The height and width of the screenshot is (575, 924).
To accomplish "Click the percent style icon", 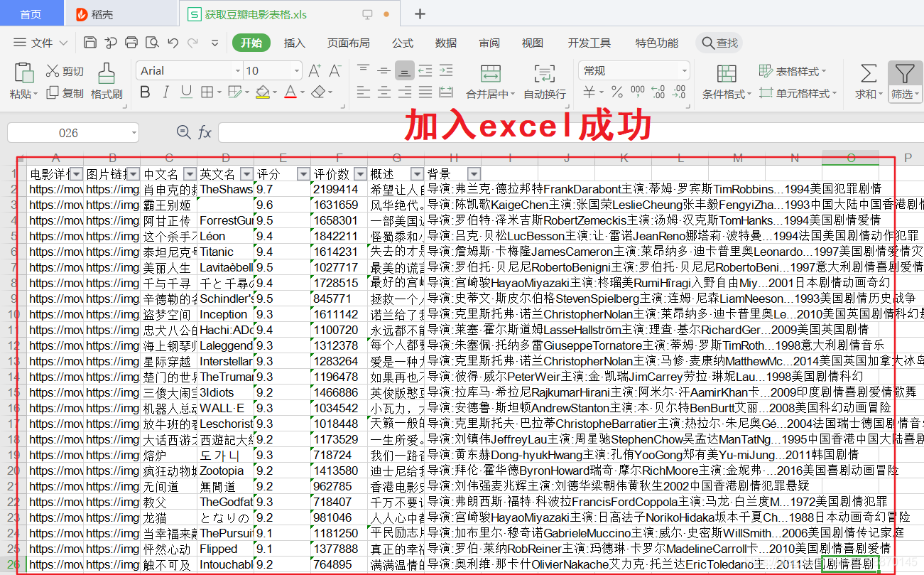I will 616,92.
